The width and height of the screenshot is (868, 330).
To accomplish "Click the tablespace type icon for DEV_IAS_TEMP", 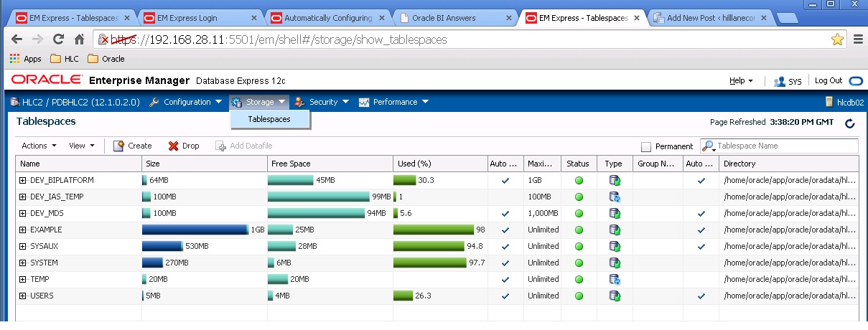I will [614, 197].
